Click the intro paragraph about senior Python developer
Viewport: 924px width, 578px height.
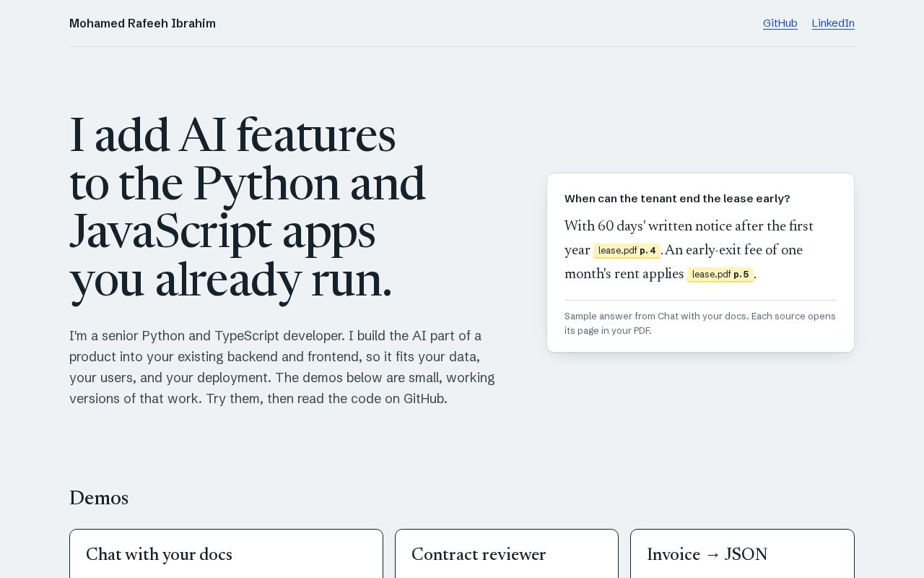[282, 367]
